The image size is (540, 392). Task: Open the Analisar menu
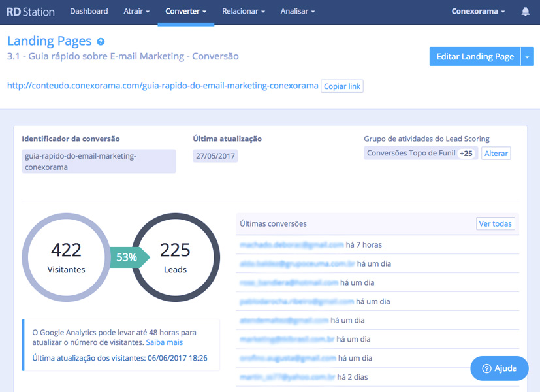pos(297,12)
